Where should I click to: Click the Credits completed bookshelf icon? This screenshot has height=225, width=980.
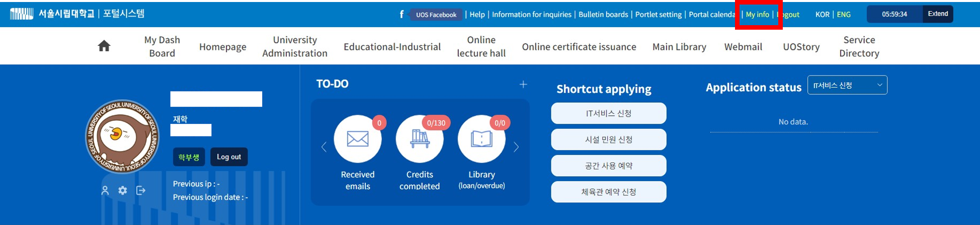coord(419,139)
